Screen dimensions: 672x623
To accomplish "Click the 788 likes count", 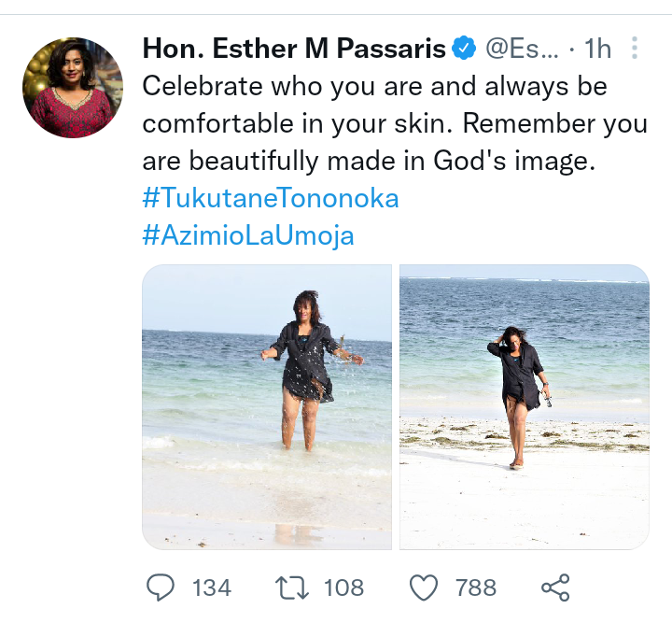I will coord(476,588).
